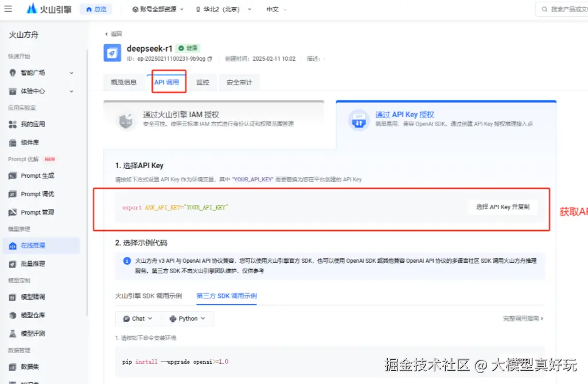Change language via 中文 dropdown

277,9
